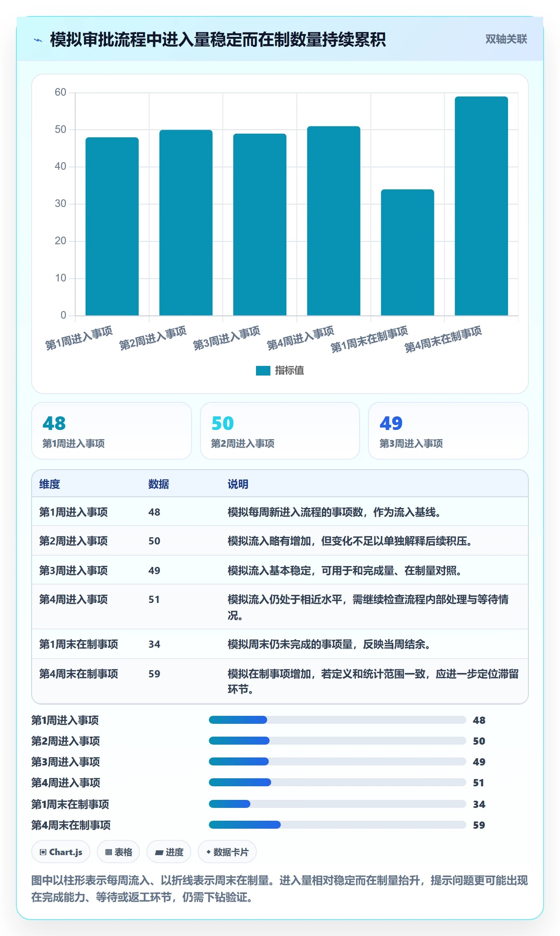Click the table value 59
The height and width of the screenshot is (936, 560).
coord(154,674)
